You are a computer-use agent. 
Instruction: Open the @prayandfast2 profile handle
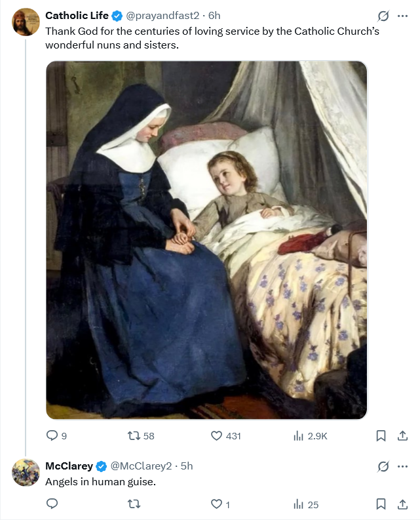(162, 16)
